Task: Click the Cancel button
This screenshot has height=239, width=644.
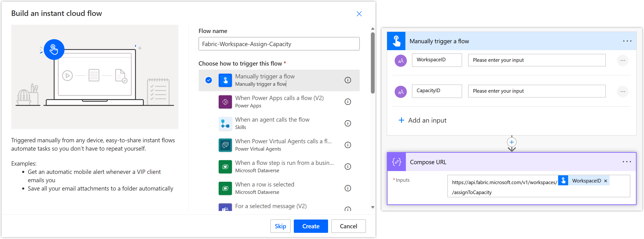Action: click(x=348, y=226)
